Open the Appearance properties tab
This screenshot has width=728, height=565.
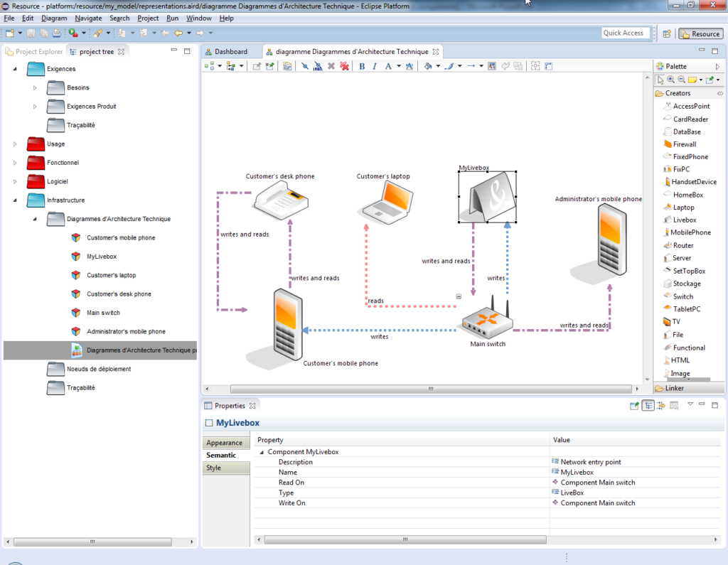coord(225,443)
